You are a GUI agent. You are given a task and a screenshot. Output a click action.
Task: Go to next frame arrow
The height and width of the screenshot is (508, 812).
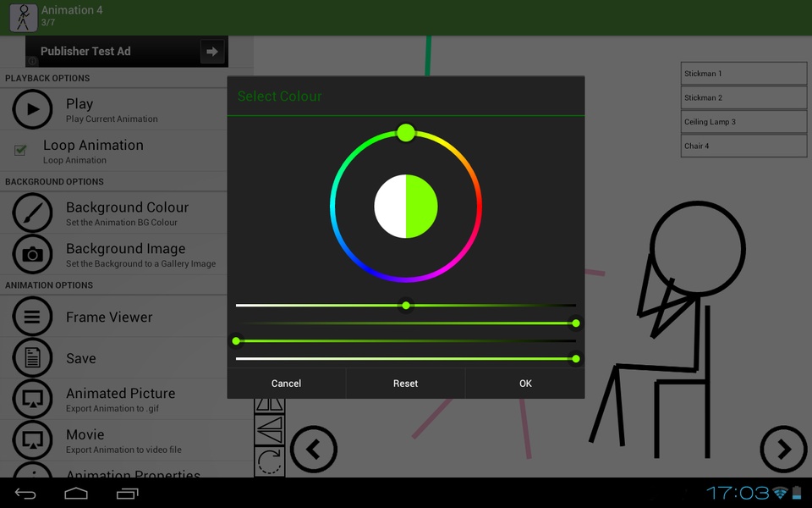[x=783, y=449]
